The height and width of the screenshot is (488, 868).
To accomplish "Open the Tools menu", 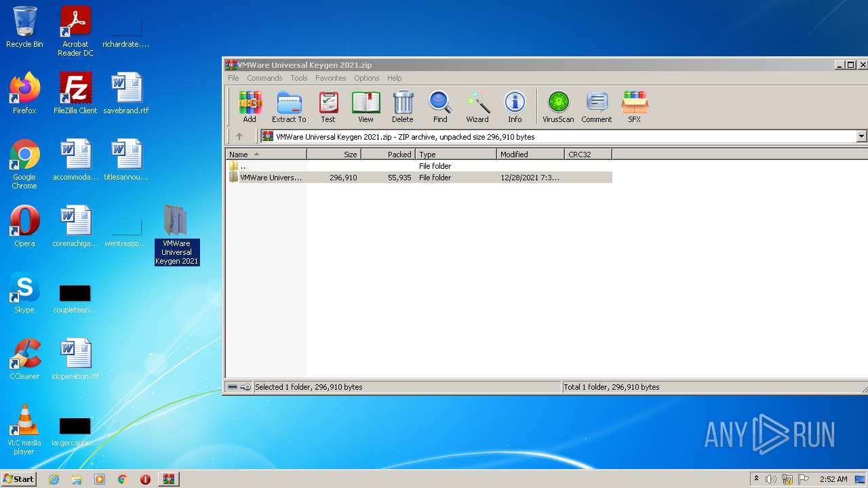I will pos(299,78).
